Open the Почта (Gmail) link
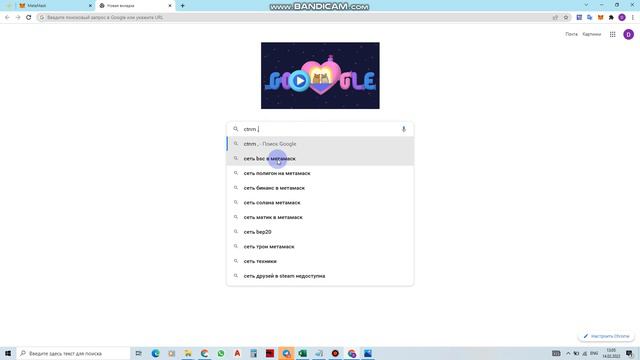 coord(571,34)
